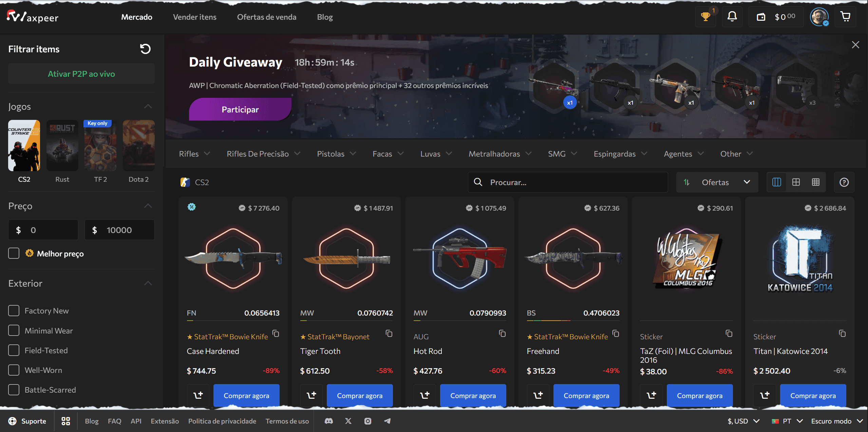Add TaZ (Foil) sticker to cart
The height and width of the screenshot is (432, 868).
(652, 395)
